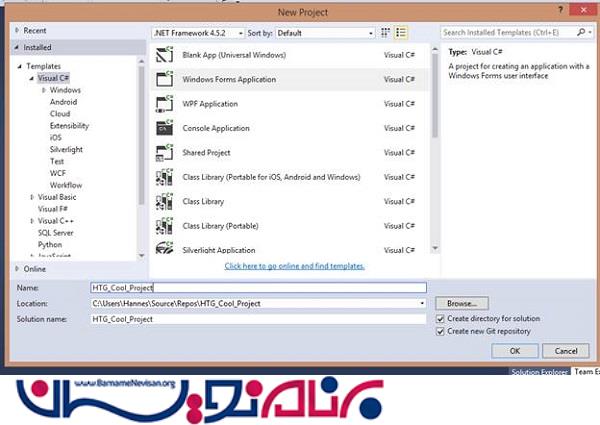The width and height of the screenshot is (600, 425).
Task: Collapse the Templates tree node
Action: [20, 67]
